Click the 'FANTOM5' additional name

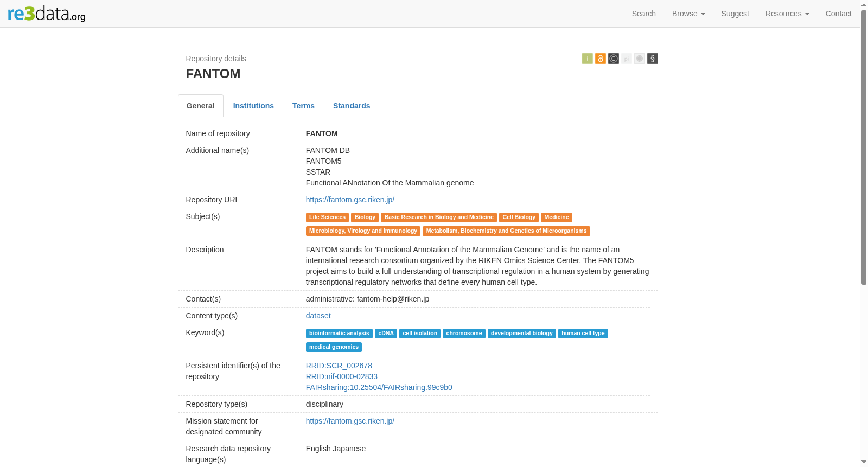click(324, 161)
